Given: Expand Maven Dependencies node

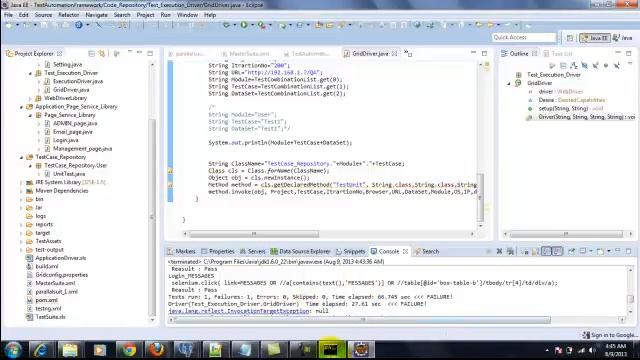Looking at the screenshot, I should pos(21,191).
